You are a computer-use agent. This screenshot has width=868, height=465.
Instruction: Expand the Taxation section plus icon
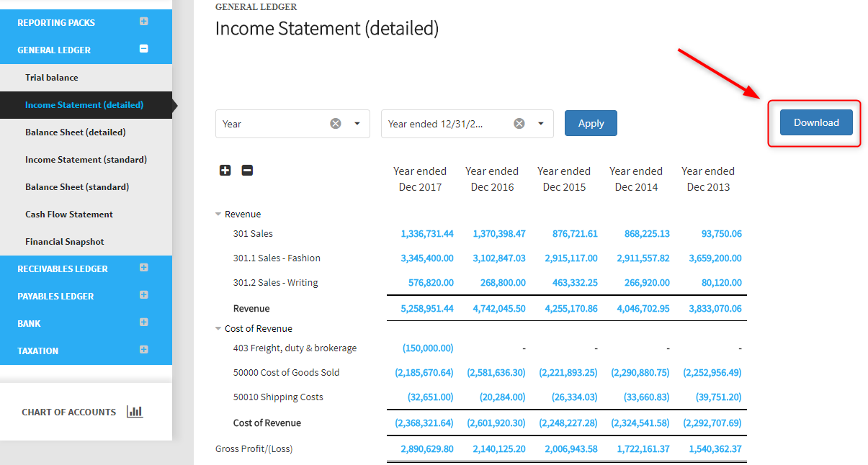[143, 350]
